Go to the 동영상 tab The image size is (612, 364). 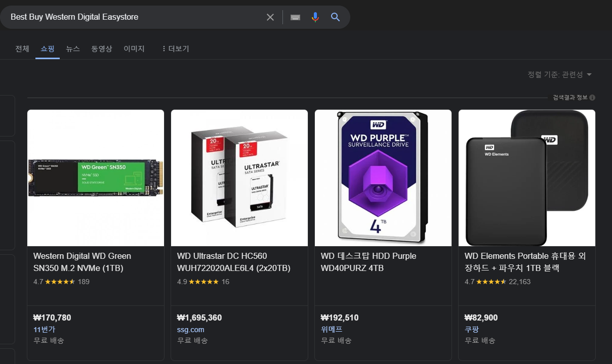102,49
